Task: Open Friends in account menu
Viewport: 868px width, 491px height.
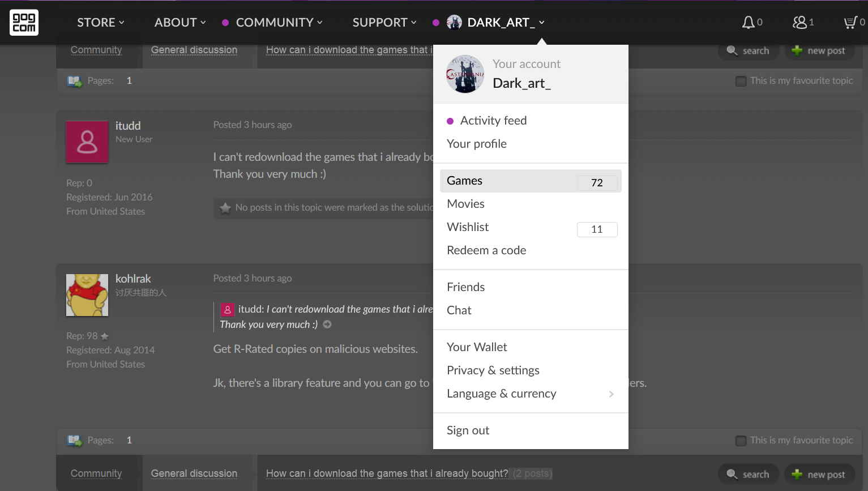Action: point(465,287)
